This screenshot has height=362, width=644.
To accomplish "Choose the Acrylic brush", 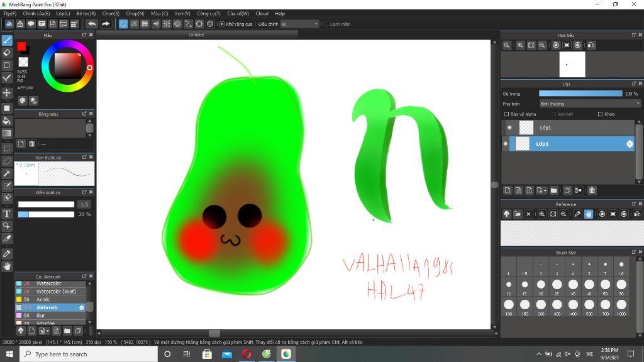I will pos(50,300).
